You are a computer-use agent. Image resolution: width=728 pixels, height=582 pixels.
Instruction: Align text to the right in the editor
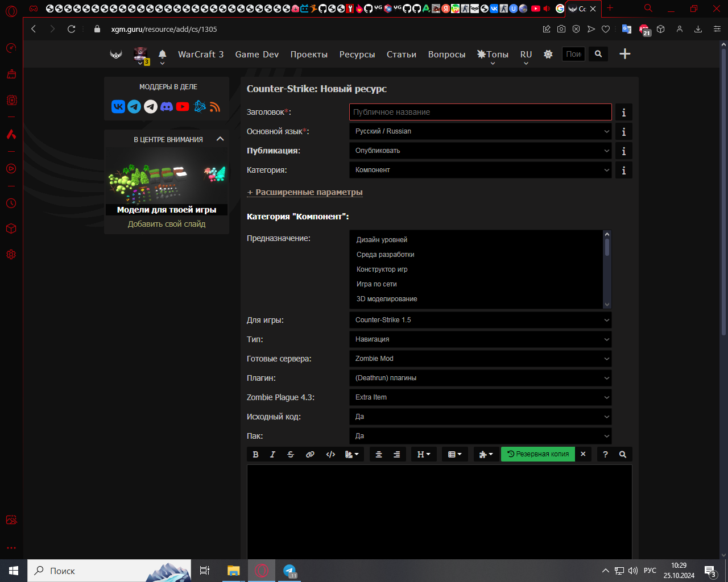(x=397, y=455)
